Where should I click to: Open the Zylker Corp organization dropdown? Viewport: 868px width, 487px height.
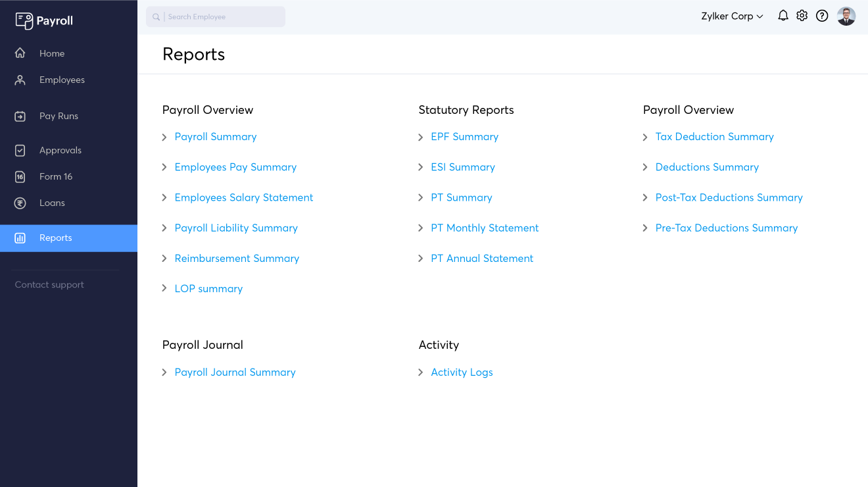[x=731, y=16]
